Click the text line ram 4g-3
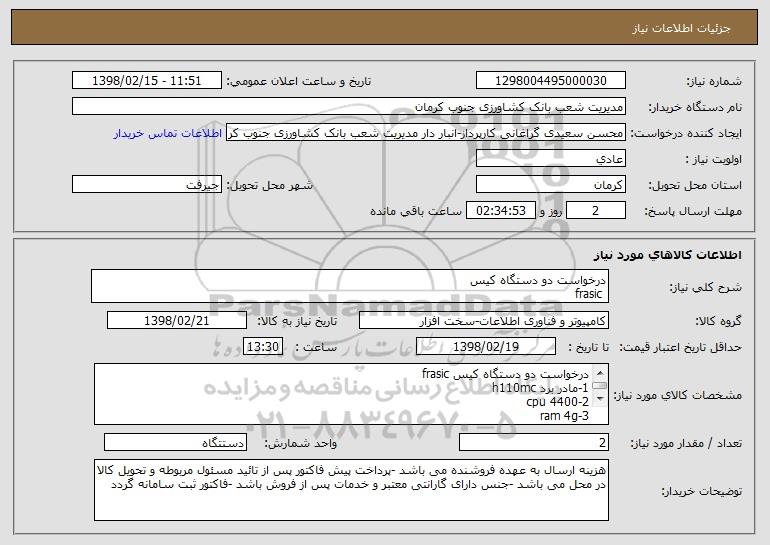Viewport: 770px width, 545px height. point(564,416)
